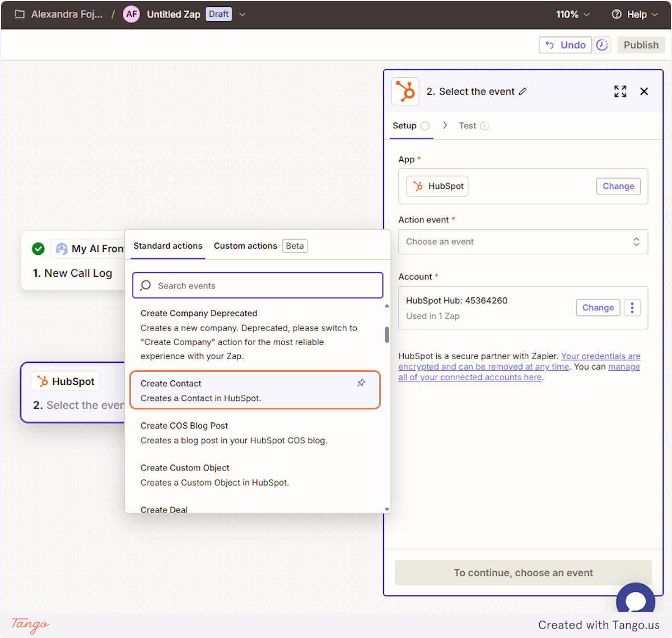Click the Alexandra Foj folder breadcrumb
The image size is (672, 638).
[x=67, y=15]
